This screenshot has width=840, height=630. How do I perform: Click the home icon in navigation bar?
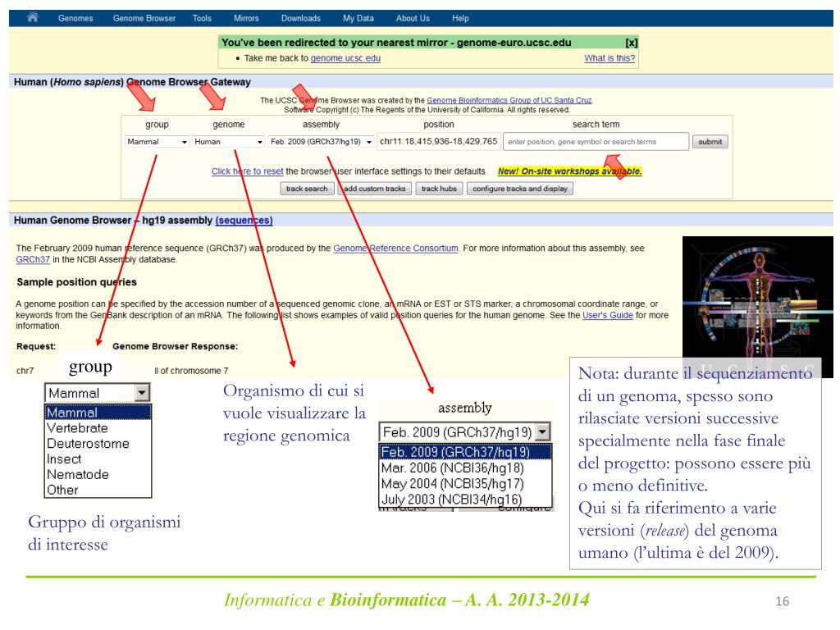(x=33, y=18)
